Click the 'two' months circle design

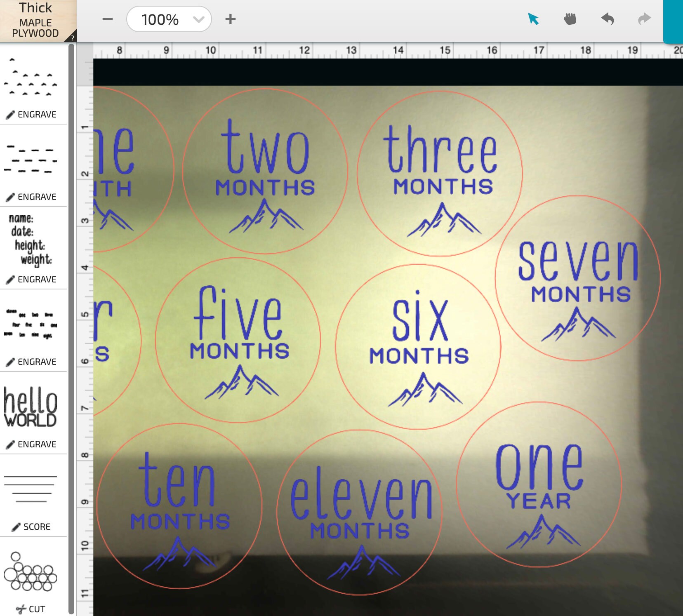coord(265,171)
